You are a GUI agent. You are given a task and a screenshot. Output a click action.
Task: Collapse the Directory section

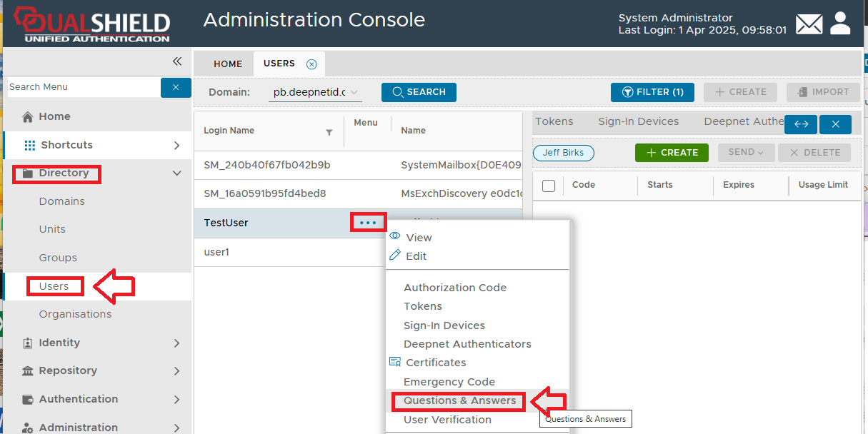coord(176,173)
